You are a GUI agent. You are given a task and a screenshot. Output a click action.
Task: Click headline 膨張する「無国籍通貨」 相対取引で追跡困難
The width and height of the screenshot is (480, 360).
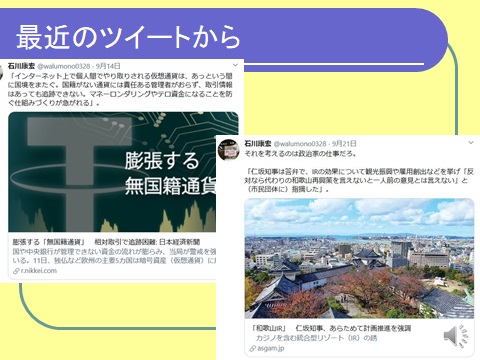106,242
